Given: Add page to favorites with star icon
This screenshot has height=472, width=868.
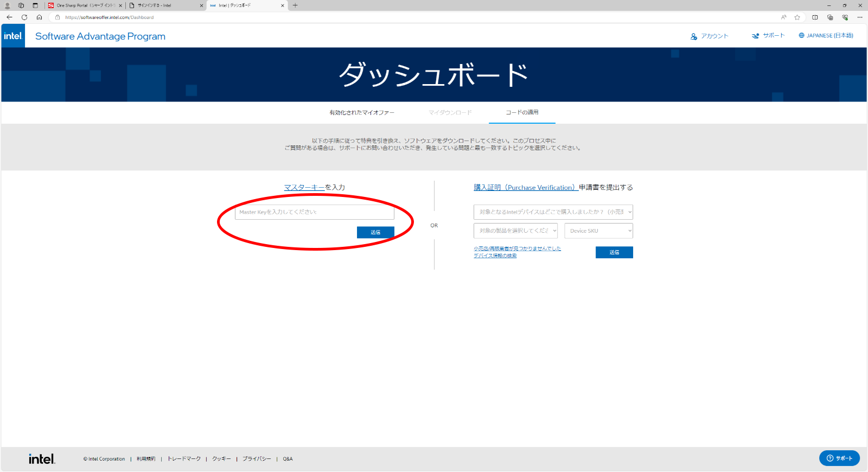Looking at the screenshot, I should [x=797, y=17].
